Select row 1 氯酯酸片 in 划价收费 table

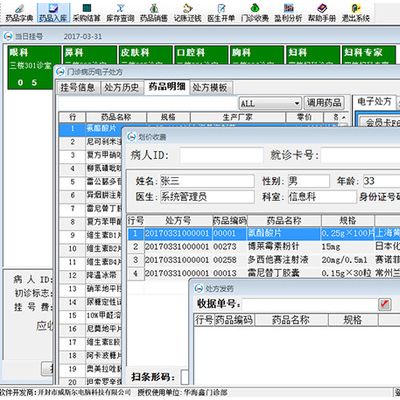tap(263, 233)
